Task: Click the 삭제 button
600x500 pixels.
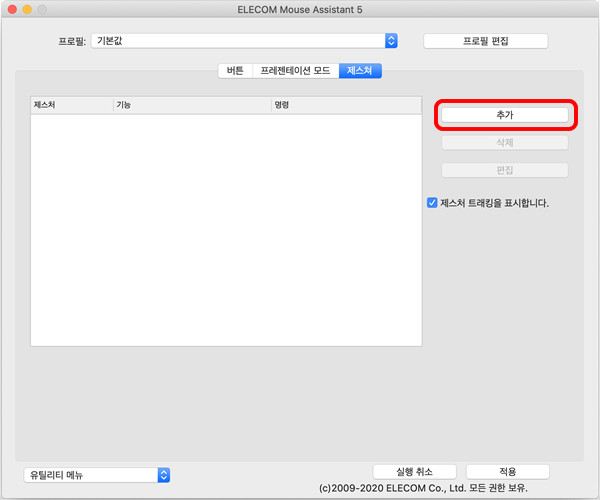Action: pyautogui.click(x=505, y=143)
